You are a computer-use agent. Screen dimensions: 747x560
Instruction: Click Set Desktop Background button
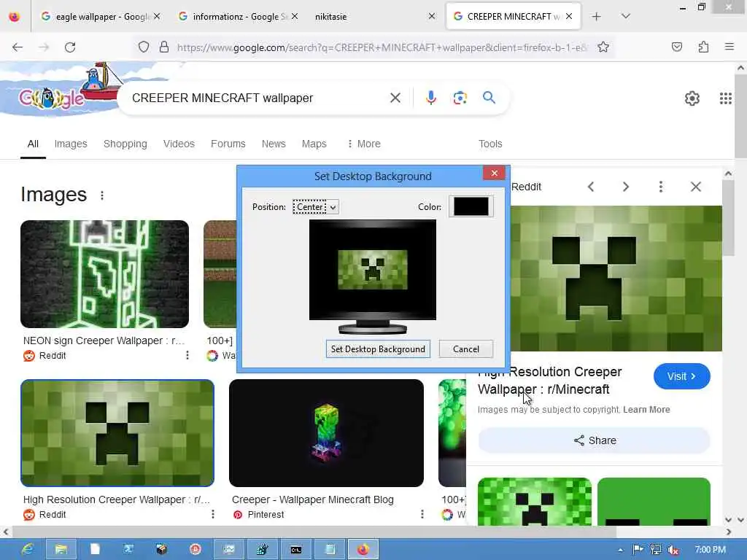pyautogui.click(x=378, y=349)
